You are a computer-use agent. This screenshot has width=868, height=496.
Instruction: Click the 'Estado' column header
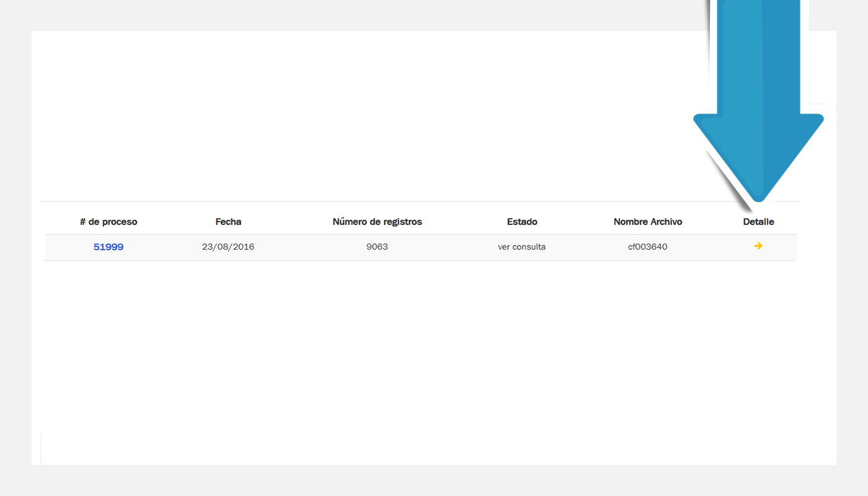(x=522, y=222)
